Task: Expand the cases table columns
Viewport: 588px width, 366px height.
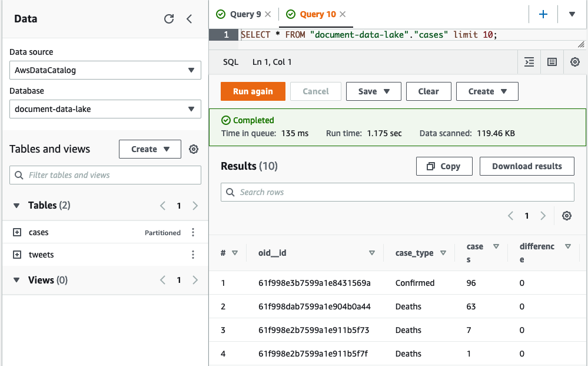Action: click(x=17, y=233)
